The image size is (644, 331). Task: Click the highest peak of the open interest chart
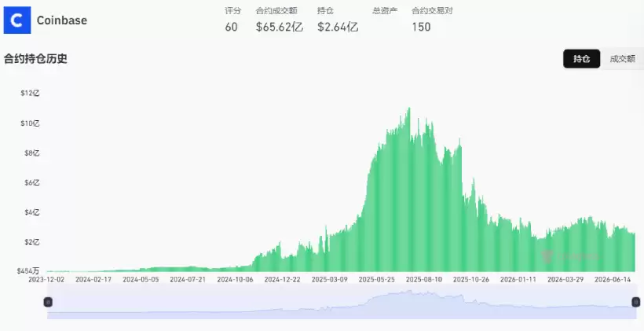point(409,108)
